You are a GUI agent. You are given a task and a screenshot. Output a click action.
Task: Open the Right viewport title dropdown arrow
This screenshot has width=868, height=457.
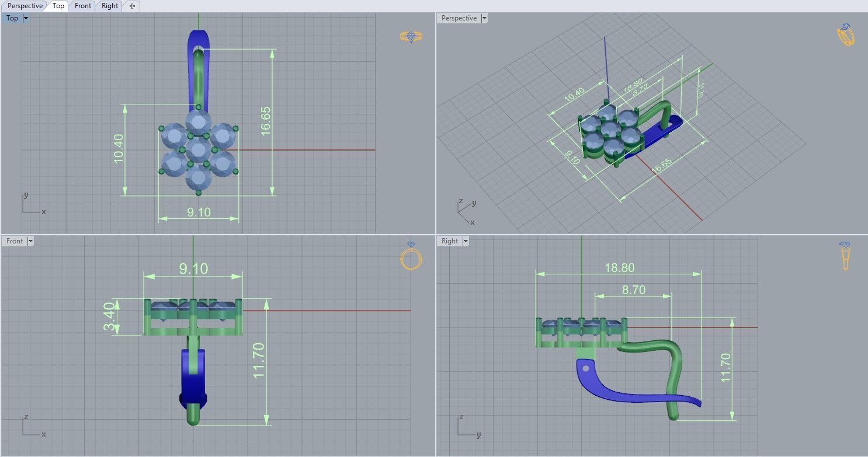[x=466, y=241]
